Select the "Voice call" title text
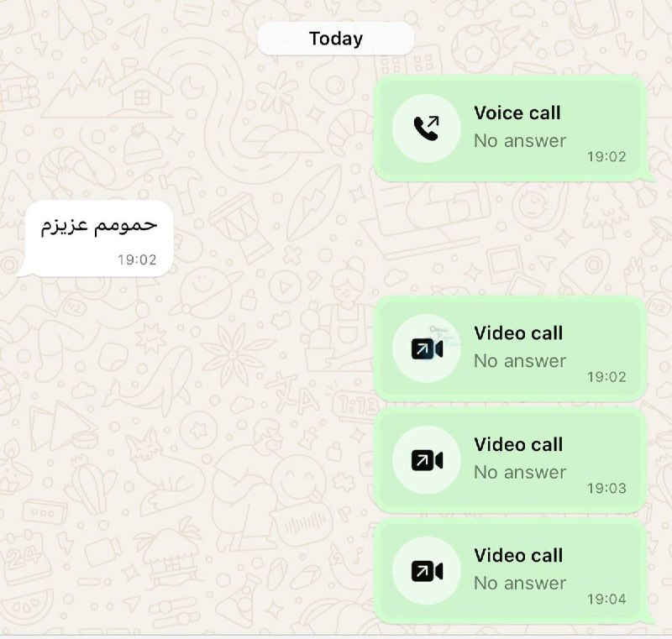The image size is (672, 639). coord(517,113)
